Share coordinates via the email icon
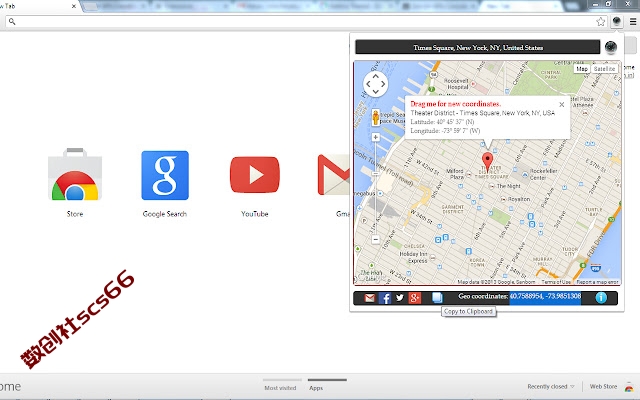Image resolution: width=640 pixels, height=400 pixels. click(369, 298)
